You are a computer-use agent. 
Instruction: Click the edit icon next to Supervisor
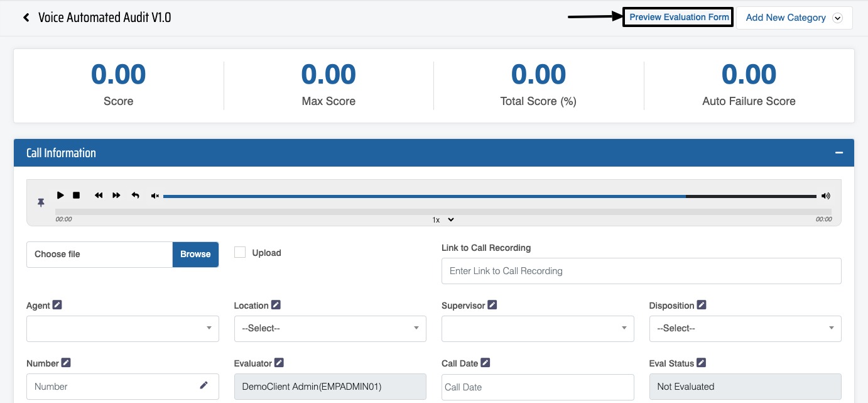(x=492, y=305)
